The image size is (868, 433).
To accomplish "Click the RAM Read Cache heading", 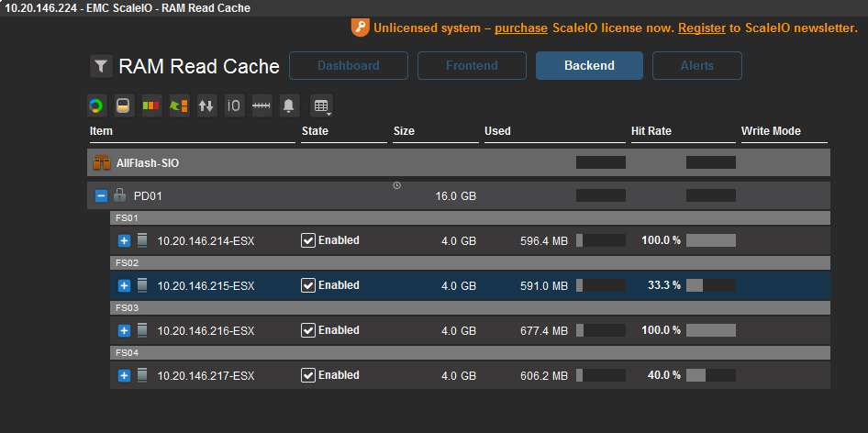I will tap(199, 66).
